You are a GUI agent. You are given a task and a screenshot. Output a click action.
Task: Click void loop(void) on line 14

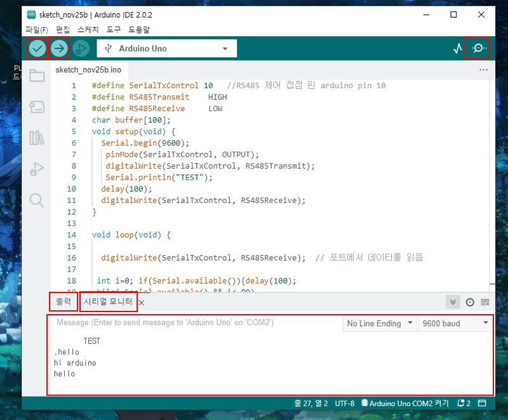(131, 235)
